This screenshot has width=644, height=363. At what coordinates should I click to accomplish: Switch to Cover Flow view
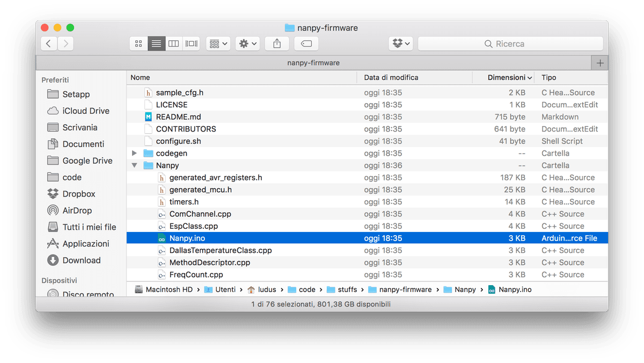[191, 43]
